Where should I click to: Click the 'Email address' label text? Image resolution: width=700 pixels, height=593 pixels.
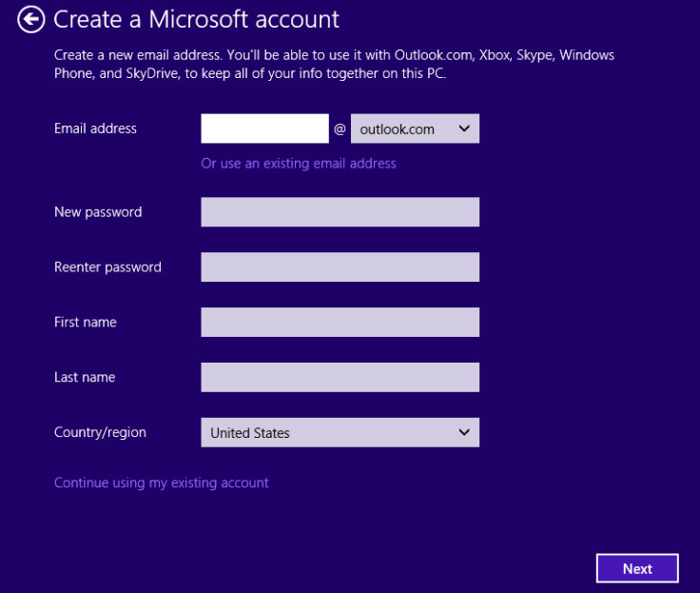point(95,128)
